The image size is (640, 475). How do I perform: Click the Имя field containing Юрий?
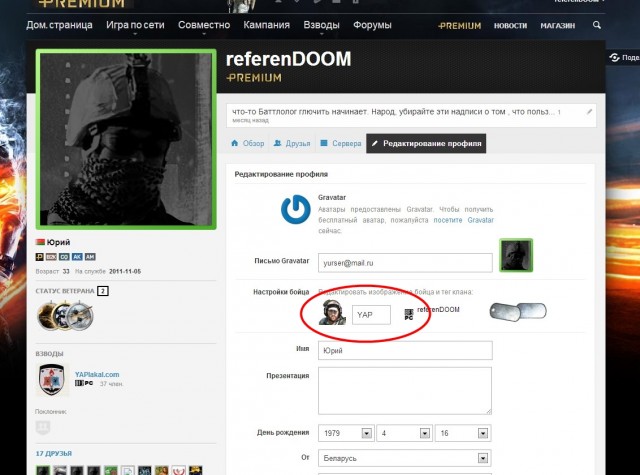(x=405, y=351)
